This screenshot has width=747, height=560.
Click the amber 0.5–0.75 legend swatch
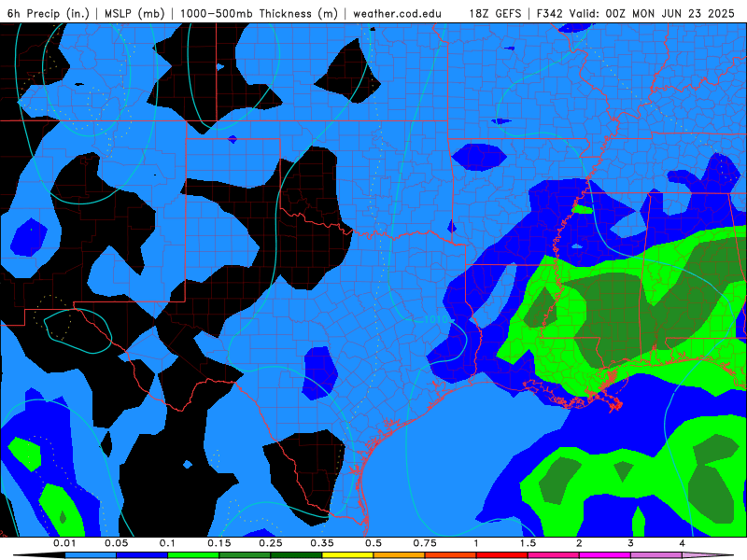coord(400,555)
